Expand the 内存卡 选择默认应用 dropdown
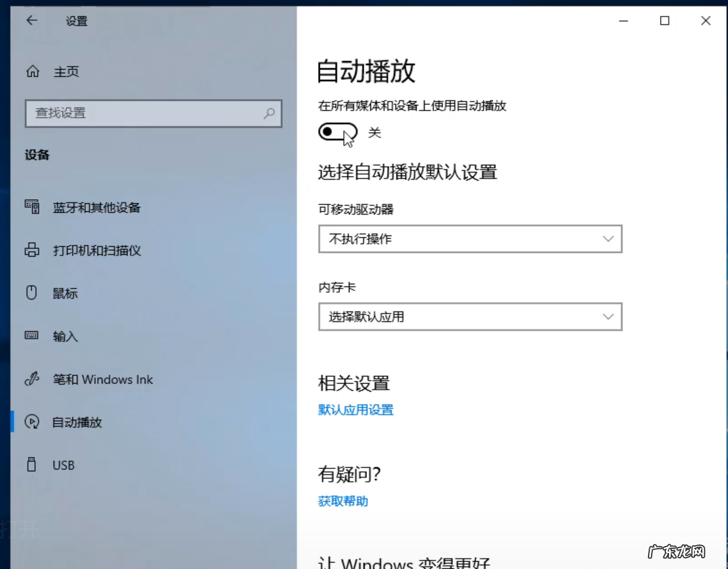 coord(470,317)
